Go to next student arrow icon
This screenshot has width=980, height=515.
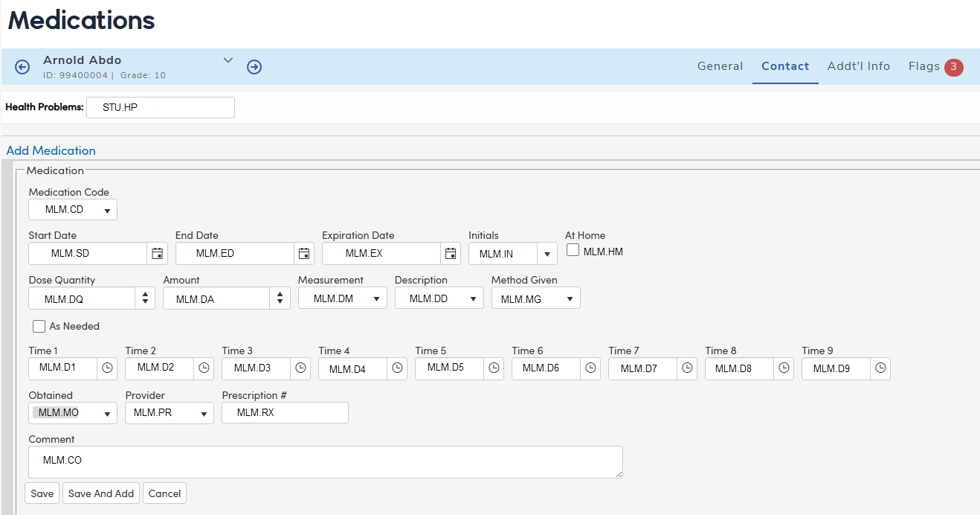tap(254, 68)
